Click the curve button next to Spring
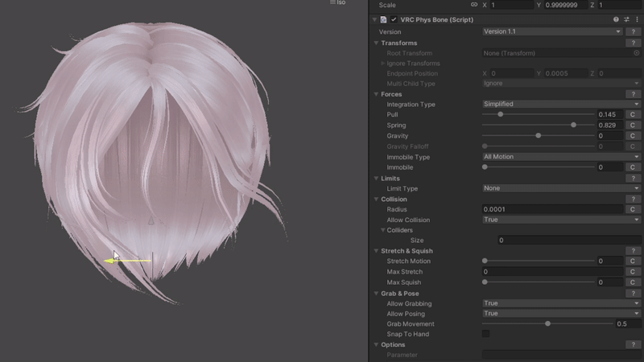The image size is (644, 362). (633, 125)
